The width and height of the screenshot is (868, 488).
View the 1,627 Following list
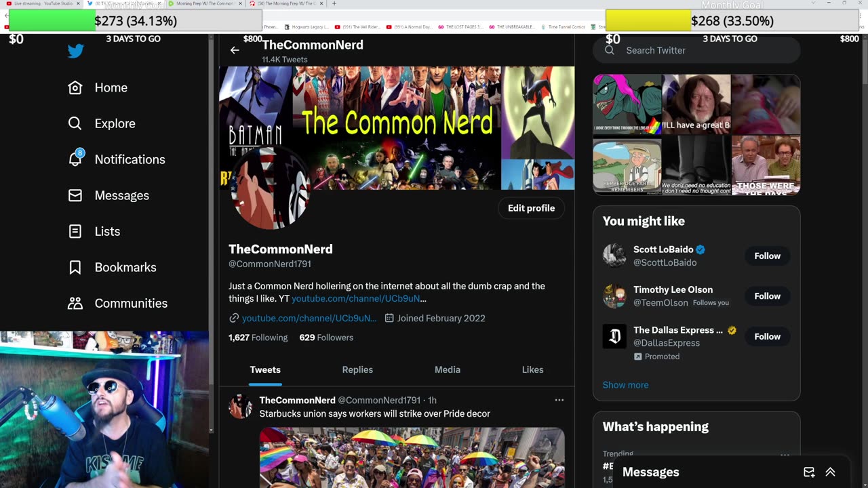point(258,337)
